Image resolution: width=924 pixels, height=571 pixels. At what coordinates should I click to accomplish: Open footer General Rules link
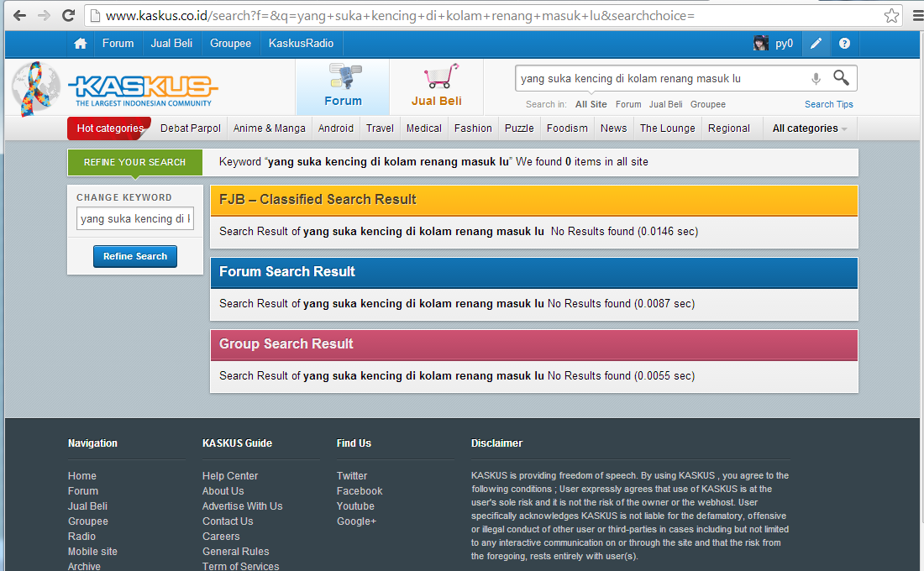(x=236, y=552)
